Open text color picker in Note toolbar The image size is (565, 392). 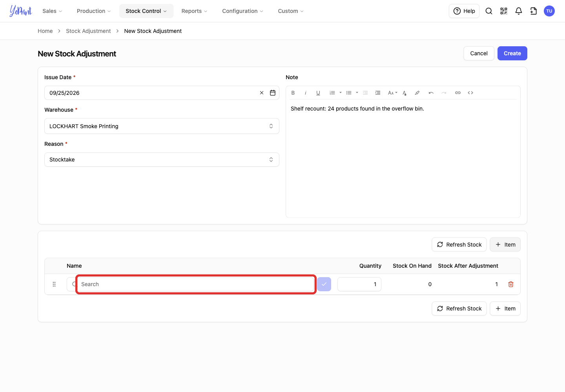405,93
